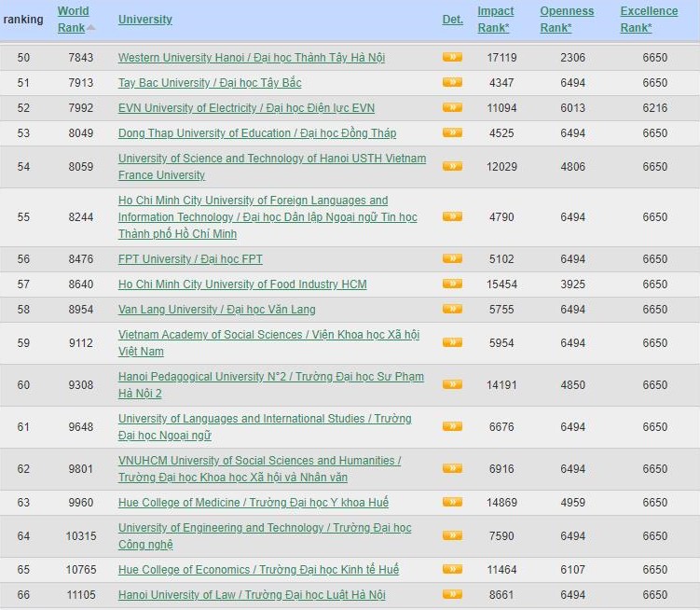Image resolution: width=700 pixels, height=610 pixels.
Task: Open details icon for FPT University
Action: 452,258
